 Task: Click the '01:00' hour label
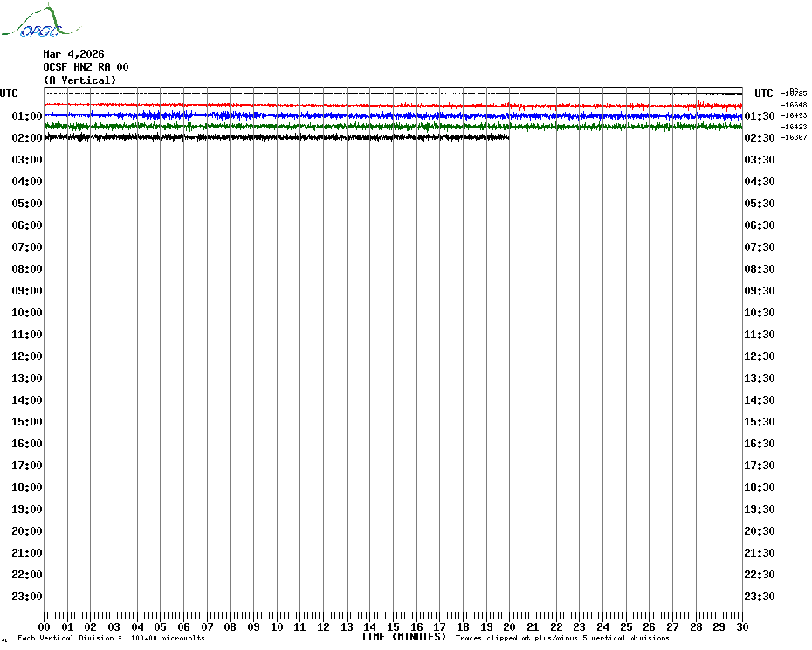pyautogui.click(x=27, y=115)
